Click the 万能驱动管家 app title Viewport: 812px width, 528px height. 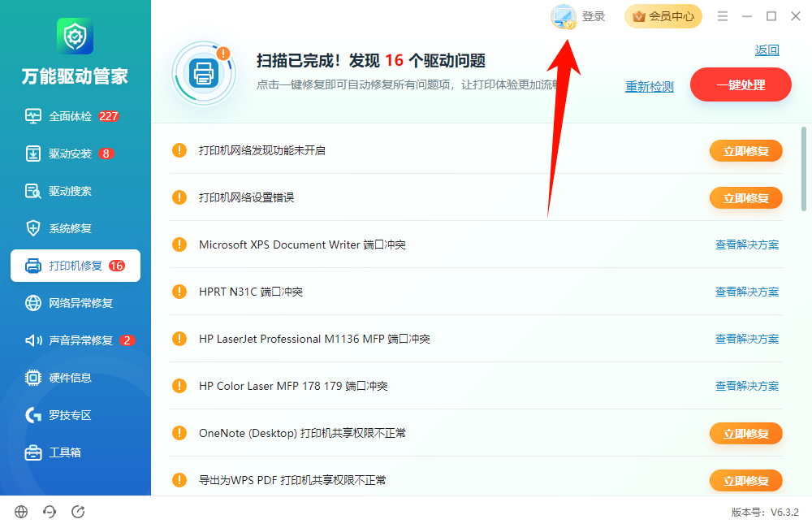[75, 76]
